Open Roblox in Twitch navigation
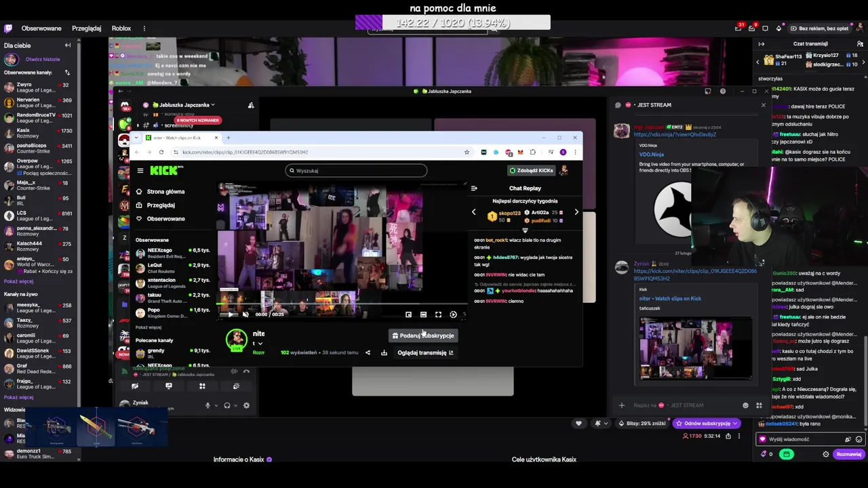 point(121,28)
